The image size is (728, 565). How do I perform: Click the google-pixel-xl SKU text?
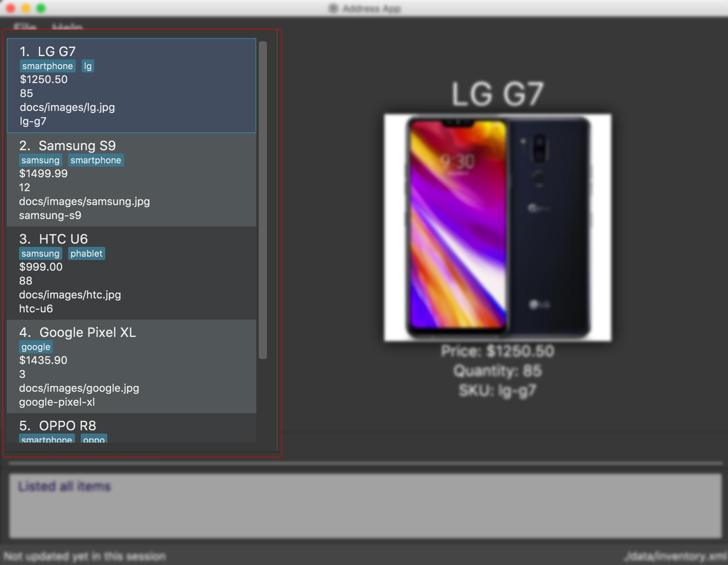click(x=57, y=402)
